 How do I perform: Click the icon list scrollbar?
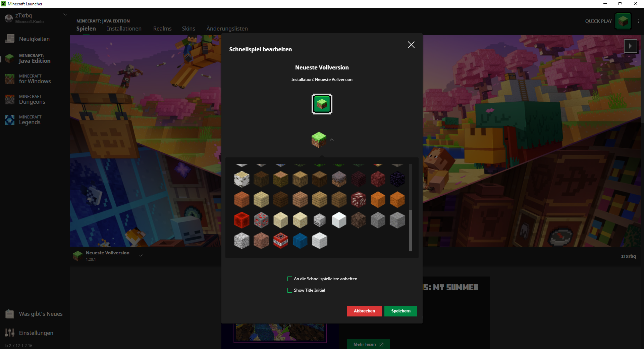(x=411, y=231)
